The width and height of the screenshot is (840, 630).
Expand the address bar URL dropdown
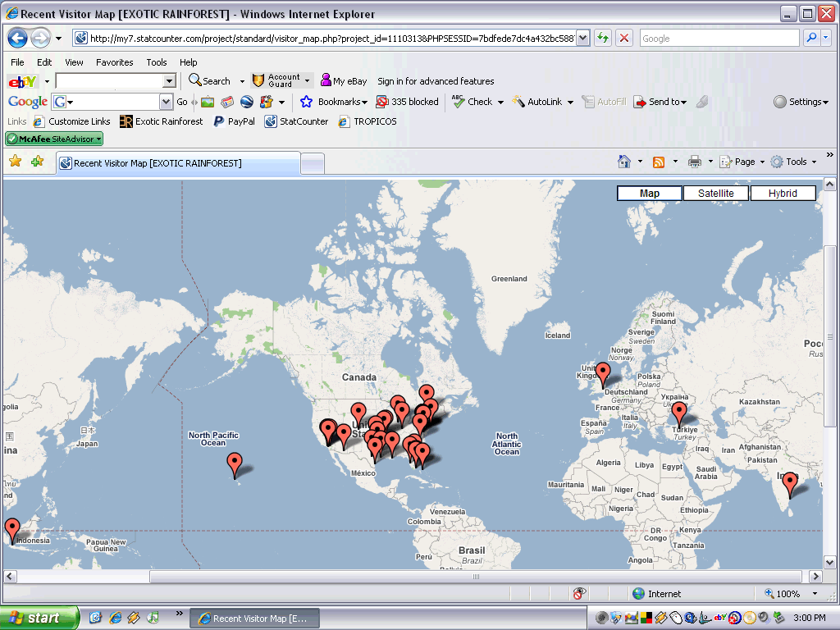pos(582,39)
